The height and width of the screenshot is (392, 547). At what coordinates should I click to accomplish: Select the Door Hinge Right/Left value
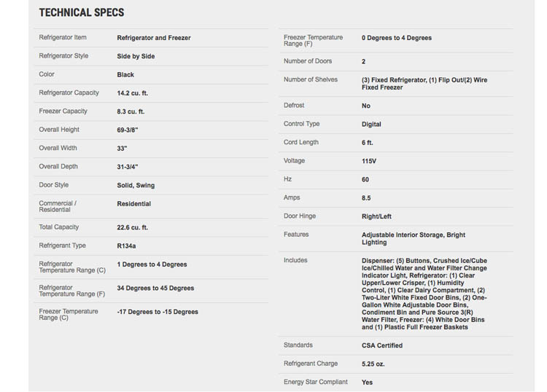pyautogui.click(x=376, y=216)
